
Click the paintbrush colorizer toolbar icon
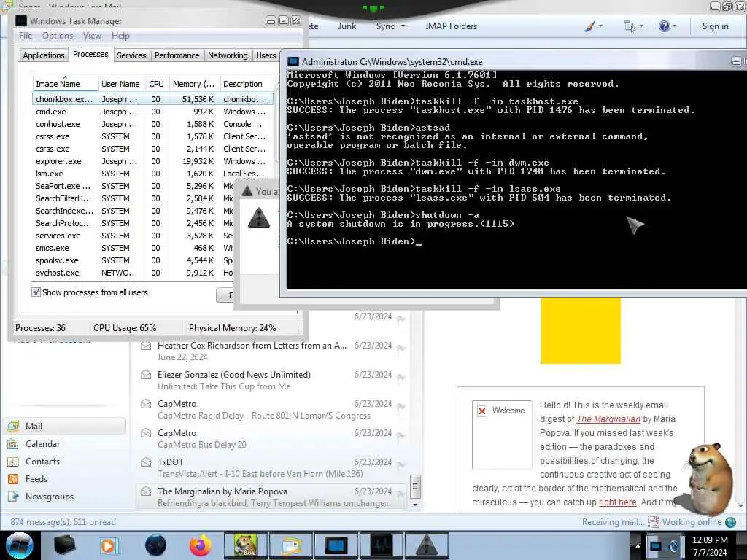coord(589,26)
